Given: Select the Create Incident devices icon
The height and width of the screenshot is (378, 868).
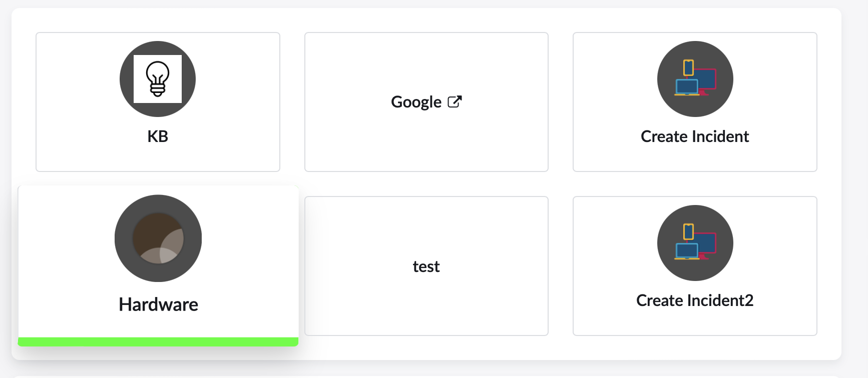Looking at the screenshot, I should (694, 78).
